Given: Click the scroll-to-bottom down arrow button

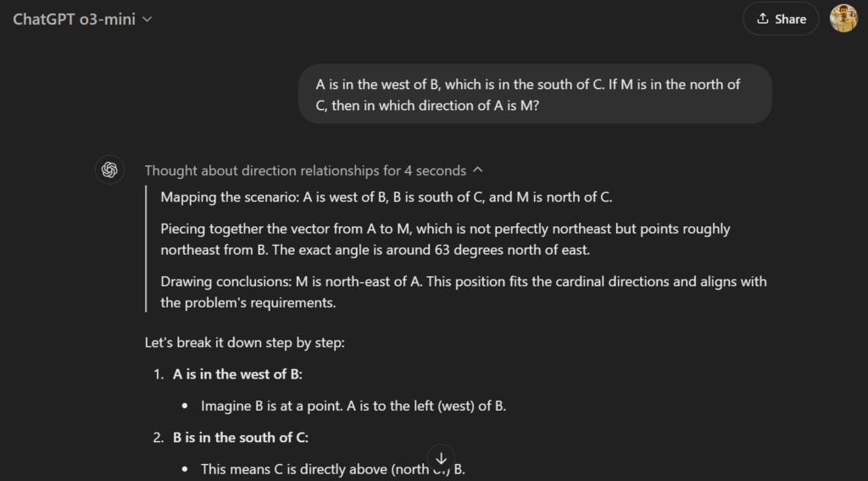Looking at the screenshot, I should pos(441,459).
